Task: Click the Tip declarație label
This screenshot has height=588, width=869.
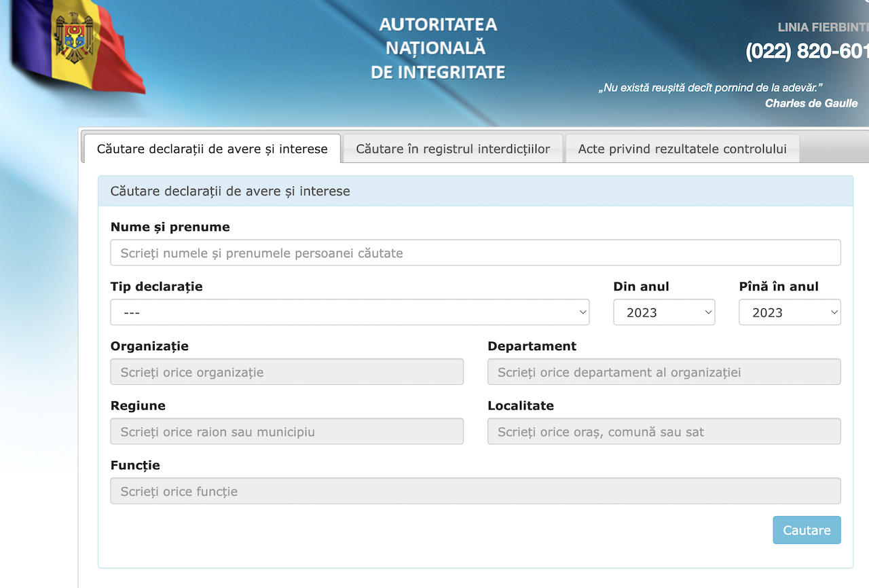Action: 156,287
